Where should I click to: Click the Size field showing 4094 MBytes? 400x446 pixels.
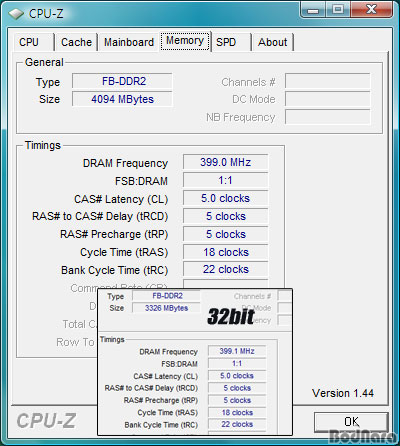click(x=122, y=99)
